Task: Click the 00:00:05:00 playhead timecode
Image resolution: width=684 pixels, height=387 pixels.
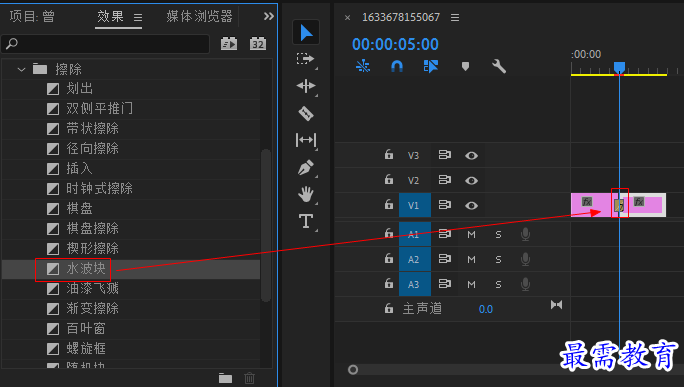Action: [x=395, y=44]
